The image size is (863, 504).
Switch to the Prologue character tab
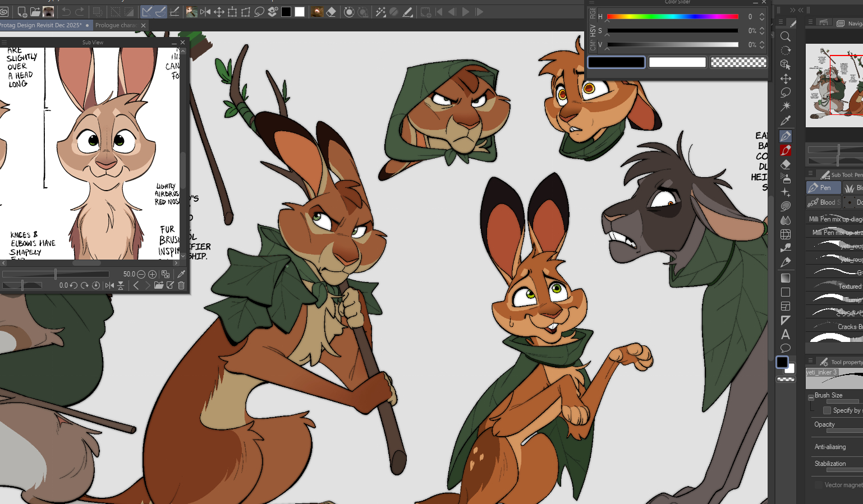click(x=116, y=25)
